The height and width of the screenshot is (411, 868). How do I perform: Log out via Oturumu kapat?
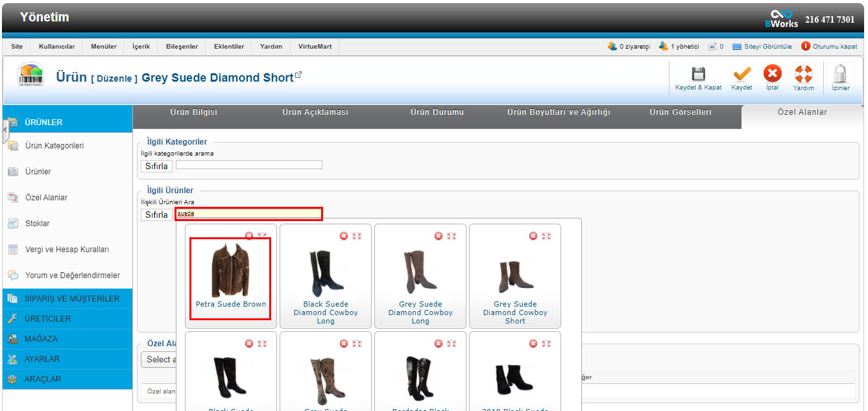pos(829,47)
